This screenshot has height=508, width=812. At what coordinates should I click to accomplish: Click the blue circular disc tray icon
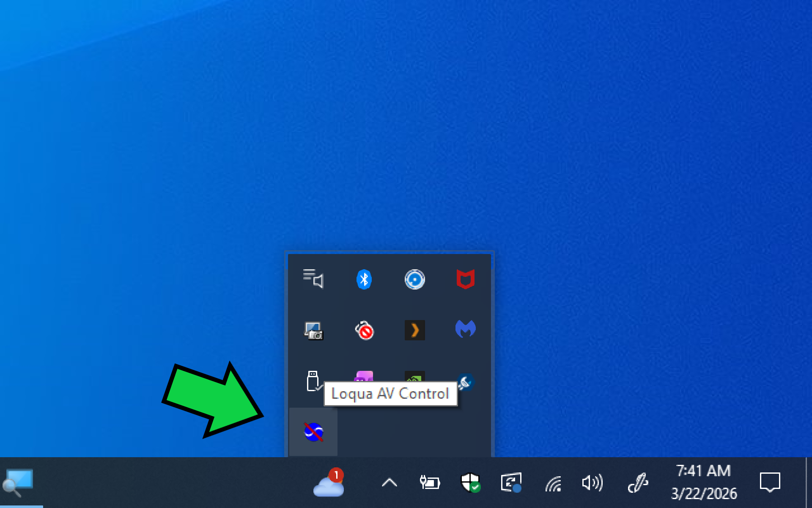coord(414,279)
